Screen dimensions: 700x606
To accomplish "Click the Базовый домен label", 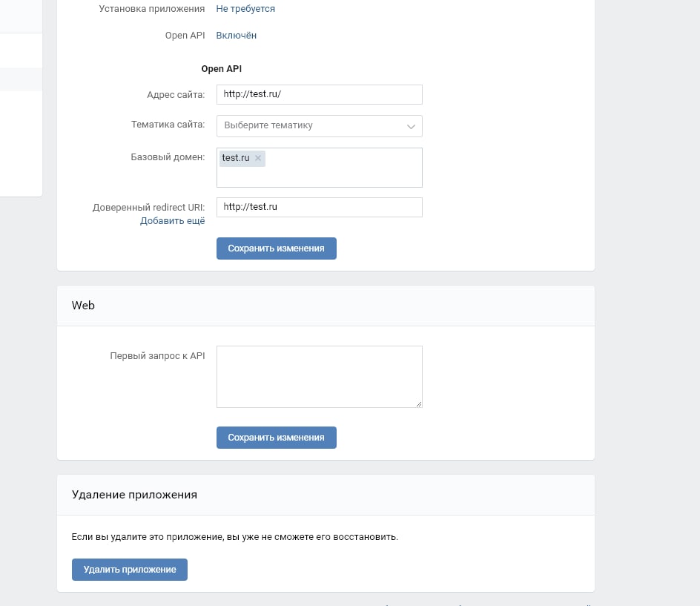I will point(168,157).
